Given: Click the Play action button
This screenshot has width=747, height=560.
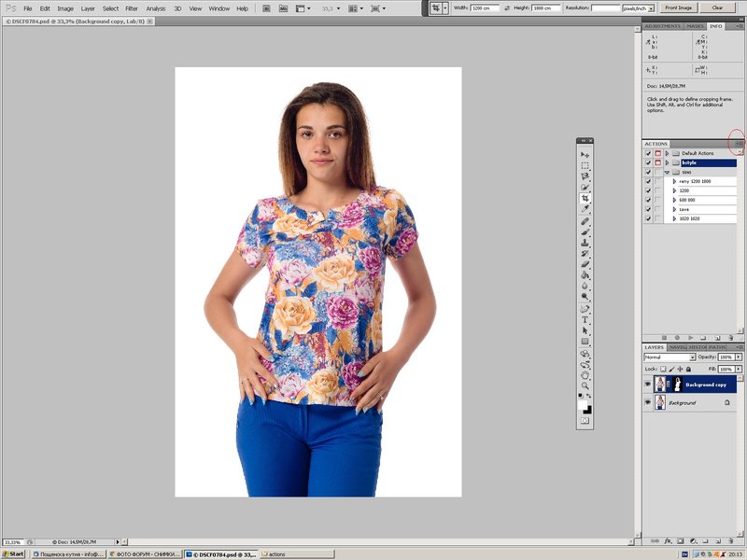Looking at the screenshot, I should [690, 336].
